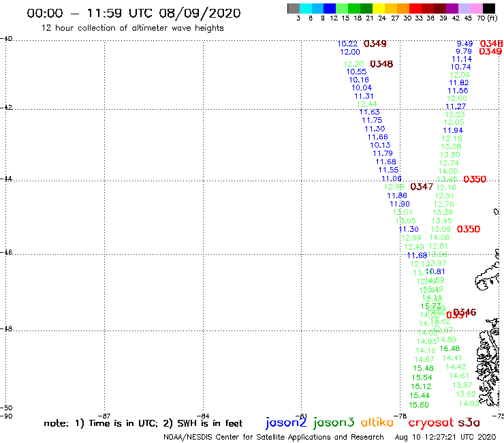Click the dark green value 15.12
This screenshot has height=443, width=504.
(421, 386)
